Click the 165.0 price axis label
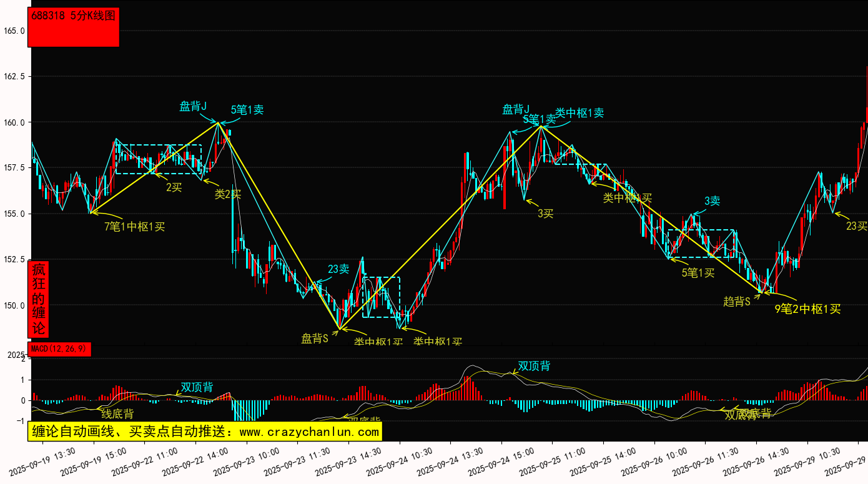 (x=14, y=31)
